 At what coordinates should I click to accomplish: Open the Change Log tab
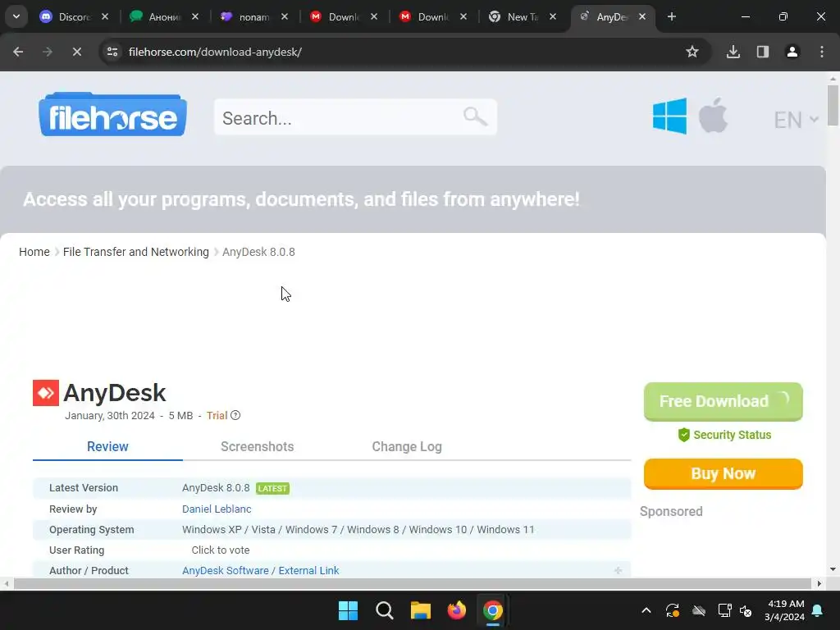coord(407,447)
